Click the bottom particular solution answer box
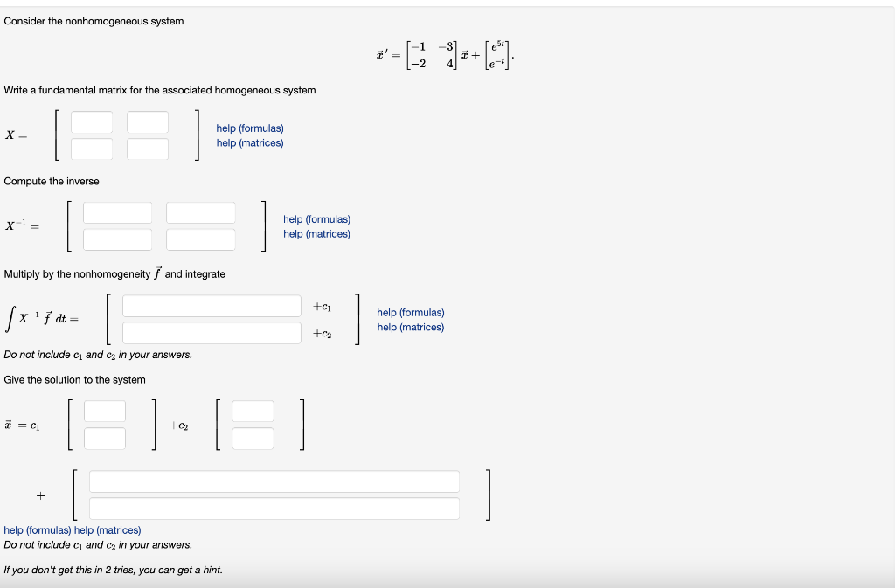Image resolution: width=895 pixels, height=588 pixels. pos(275,508)
